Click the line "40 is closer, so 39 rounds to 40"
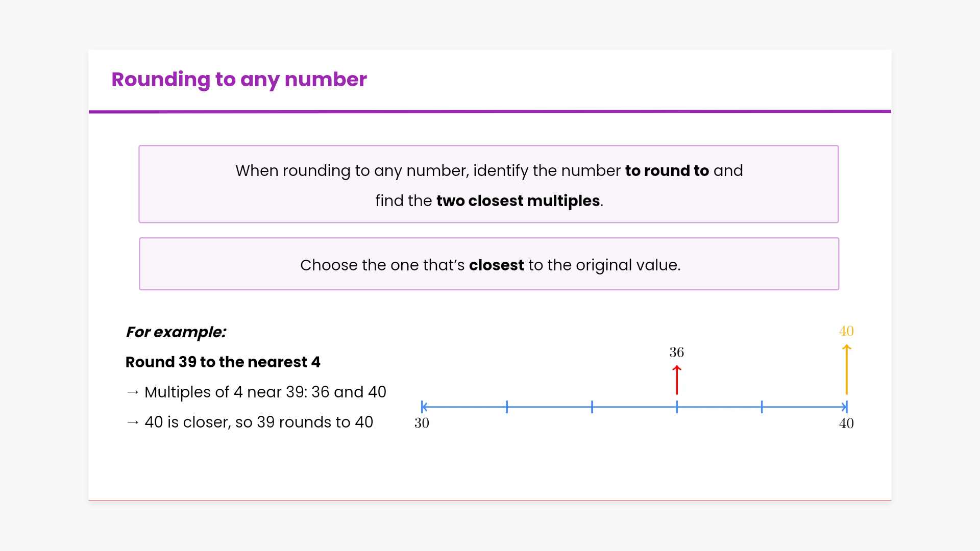The height and width of the screenshot is (551, 980). click(x=259, y=422)
